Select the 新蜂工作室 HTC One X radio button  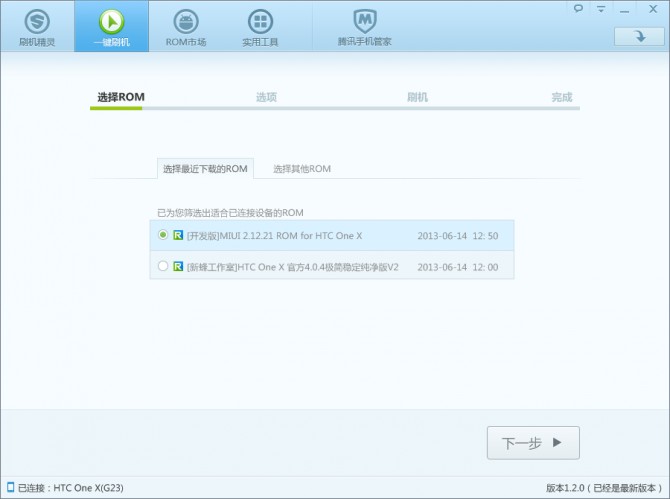point(163,266)
